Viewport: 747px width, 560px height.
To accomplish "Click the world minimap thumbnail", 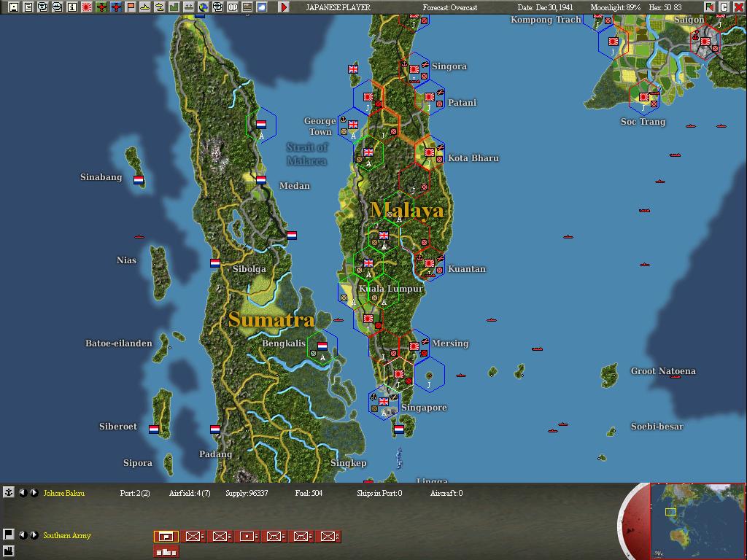I will [x=697, y=521].
